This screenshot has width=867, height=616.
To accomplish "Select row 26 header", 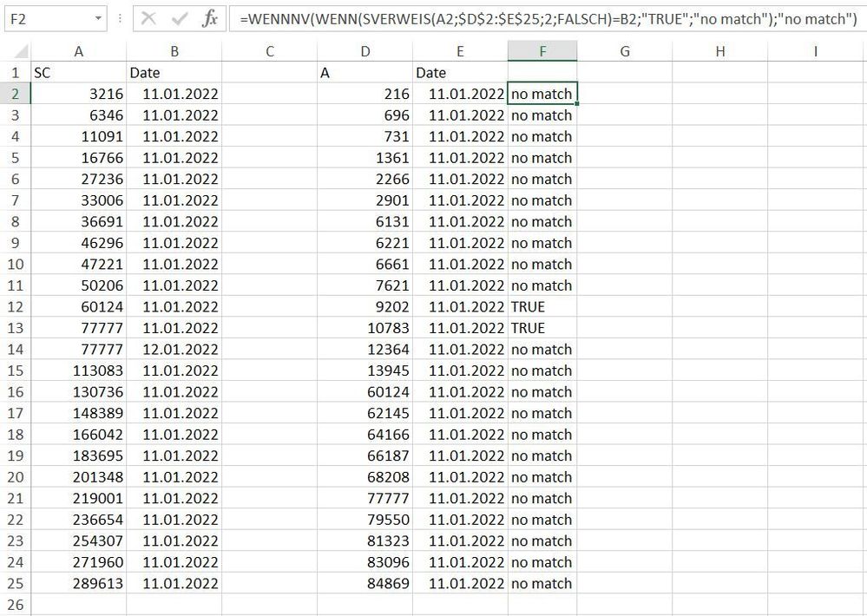I will (16, 605).
